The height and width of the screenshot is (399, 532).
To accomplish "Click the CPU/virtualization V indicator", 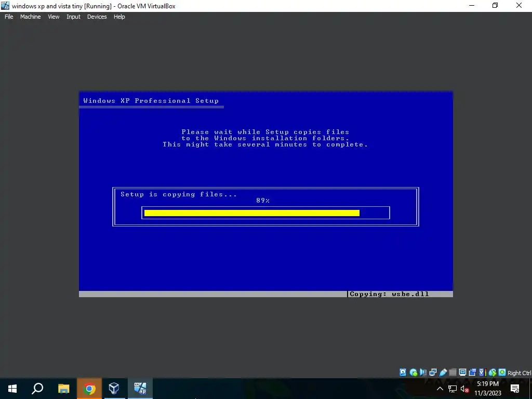I will pyautogui.click(x=482, y=373).
